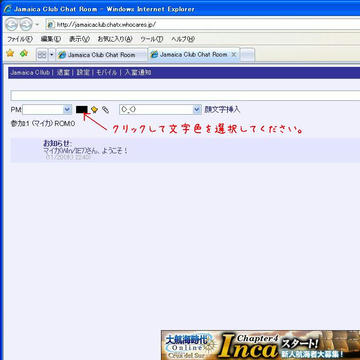Viewport: 360px width, 360px height.
Task: Close the active Jamaica Club Chat Room tab
Action: 234,54
